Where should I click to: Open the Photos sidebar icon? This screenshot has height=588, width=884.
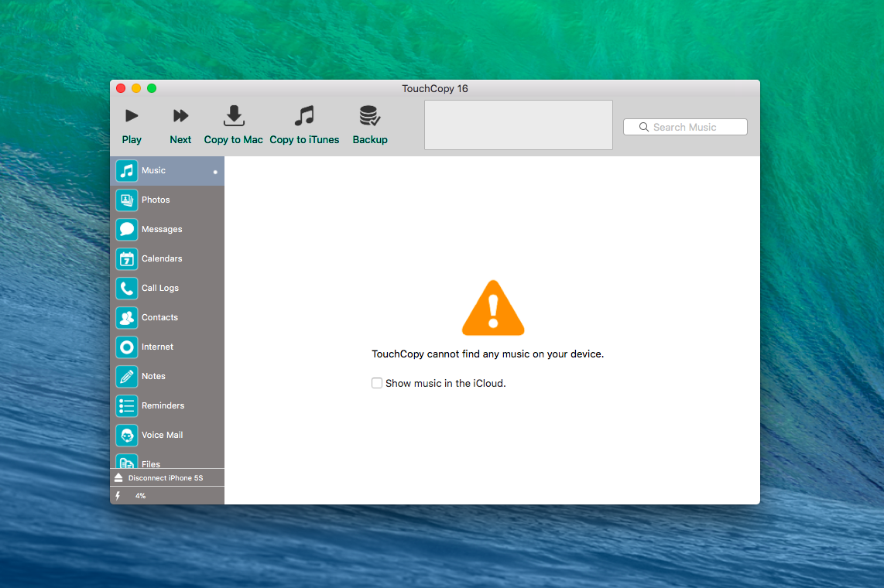[127, 200]
